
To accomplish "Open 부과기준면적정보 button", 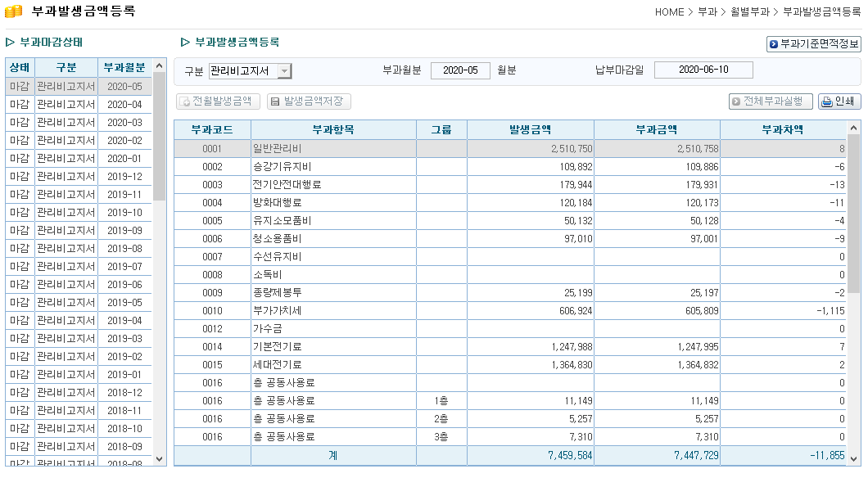I will pyautogui.click(x=814, y=43).
